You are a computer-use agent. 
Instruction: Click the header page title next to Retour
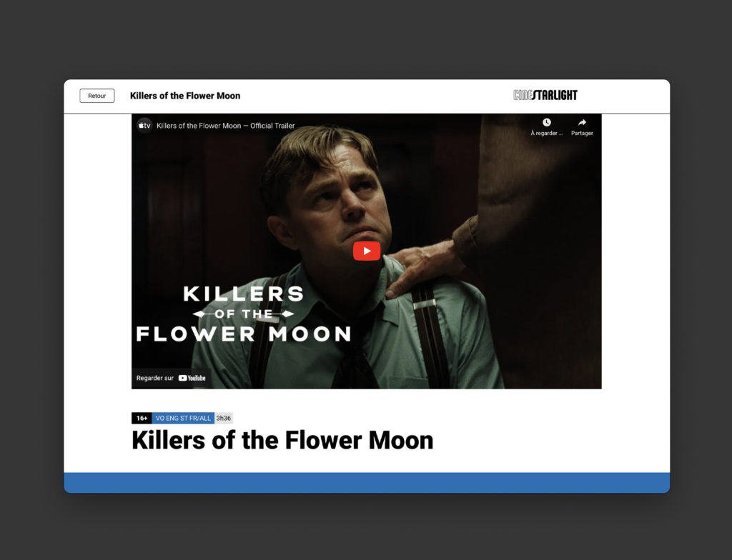185,96
